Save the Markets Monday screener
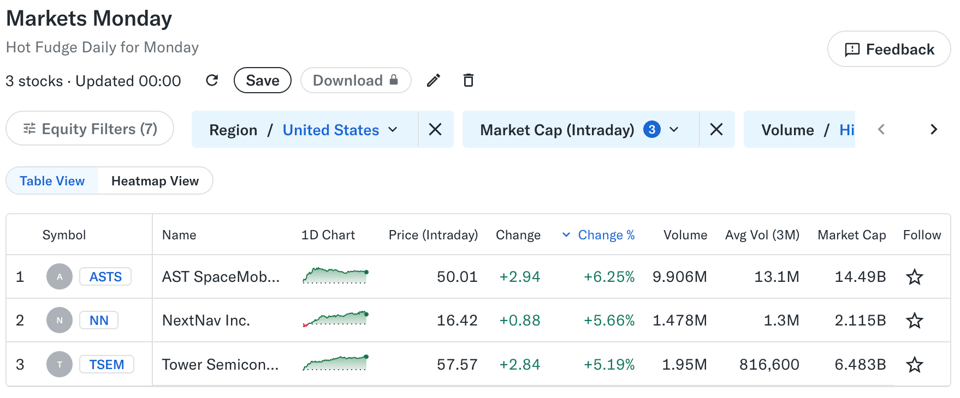This screenshot has height=398, width=960. point(263,80)
